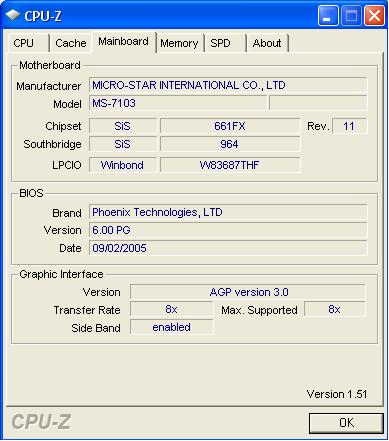Viewport: 389px width, 441px height.
Task: Click the Graphic Interface group title
Action: tap(61, 274)
